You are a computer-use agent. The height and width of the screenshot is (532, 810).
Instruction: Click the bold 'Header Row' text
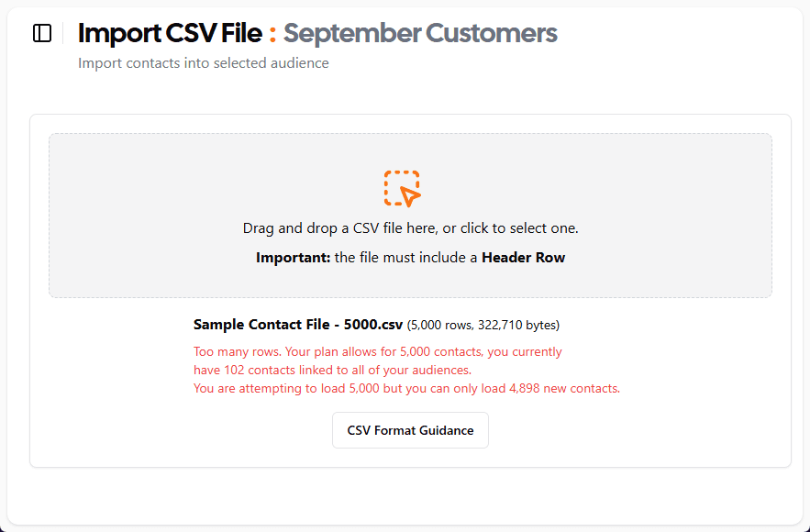pos(523,258)
